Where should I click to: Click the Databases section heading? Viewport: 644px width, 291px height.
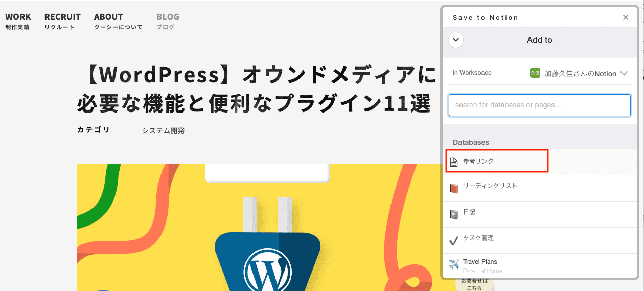click(471, 142)
